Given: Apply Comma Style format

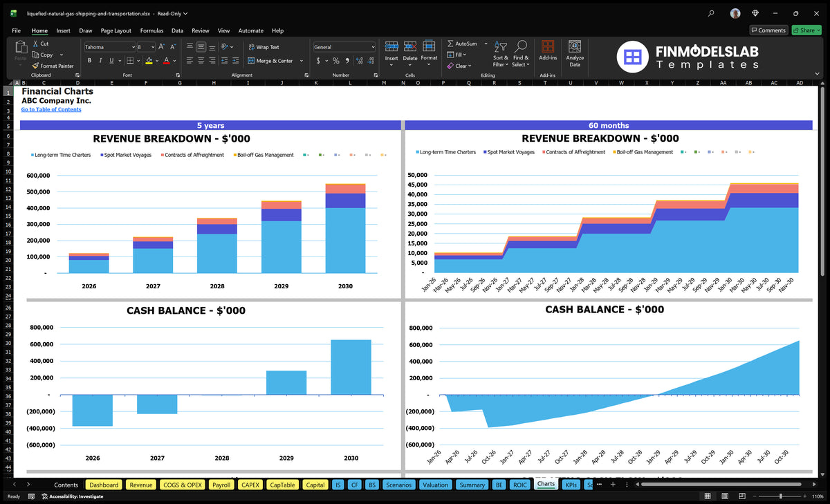Looking at the screenshot, I should pyautogui.click(x=348, y=61).
